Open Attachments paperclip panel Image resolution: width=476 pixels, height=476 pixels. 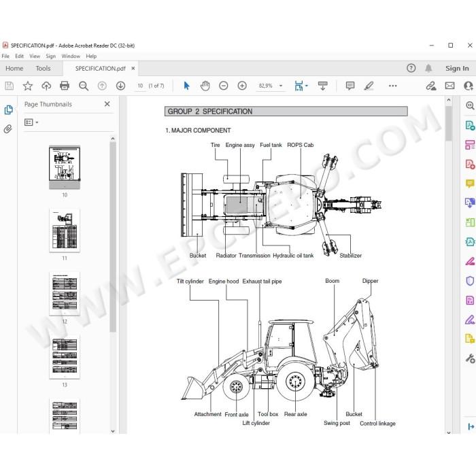click(x=8, y=129)
